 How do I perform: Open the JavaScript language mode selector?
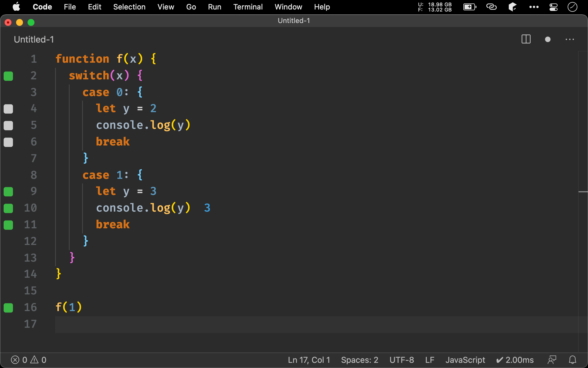pyautogui.click(x=465, y=360)
